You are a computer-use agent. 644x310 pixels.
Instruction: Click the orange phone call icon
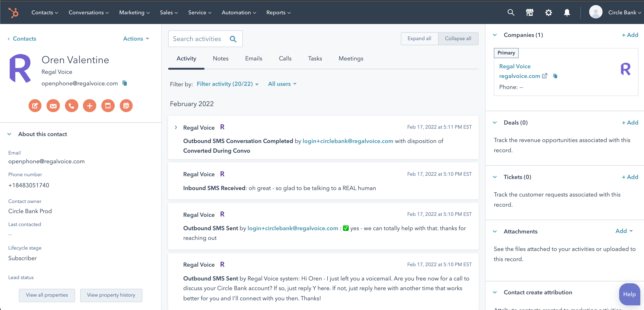[x=71, y=106]
